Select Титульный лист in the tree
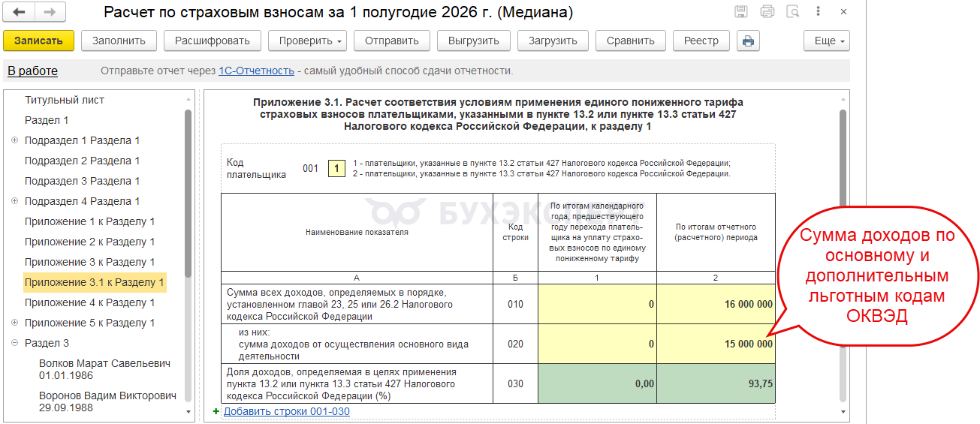 [x=65, y=100]
